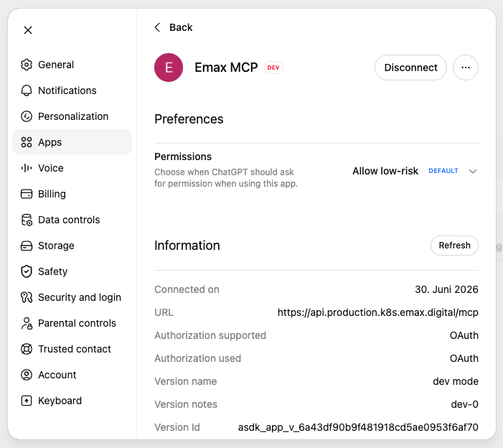Click the Version Id asdk_app_v_ value
The width and height of the screenshot is (503, 448).
point(358,427)
